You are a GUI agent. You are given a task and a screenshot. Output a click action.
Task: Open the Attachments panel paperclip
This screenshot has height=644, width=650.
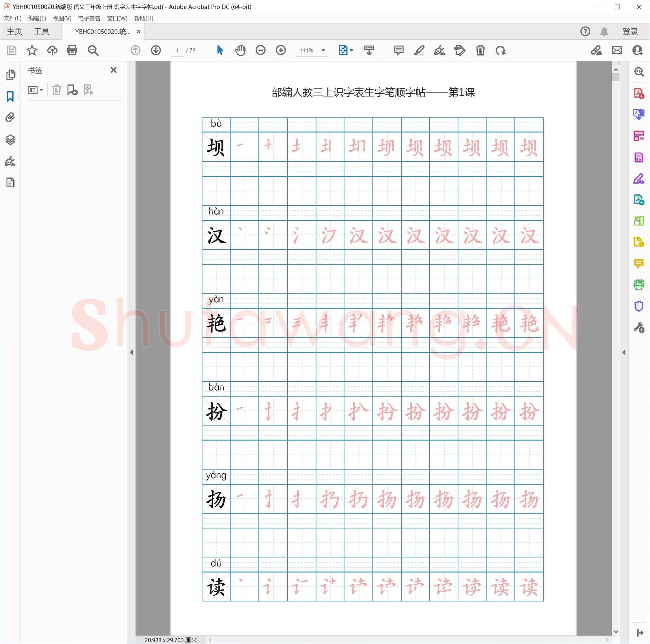10,117
